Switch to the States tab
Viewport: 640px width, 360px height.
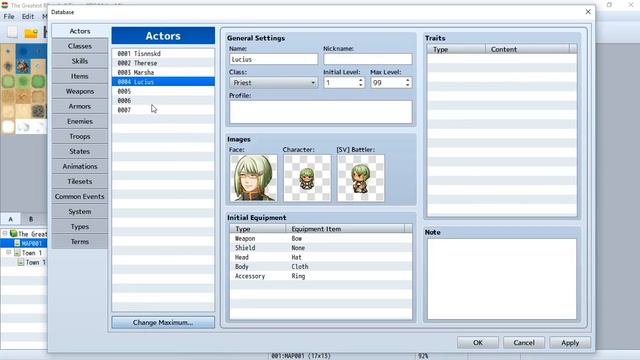pyautogui.click(x=80, y=151)
